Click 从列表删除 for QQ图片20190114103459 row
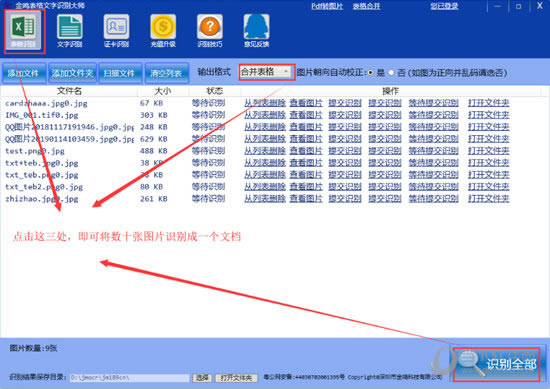This screenshot has width=550, height=389. 265,139
